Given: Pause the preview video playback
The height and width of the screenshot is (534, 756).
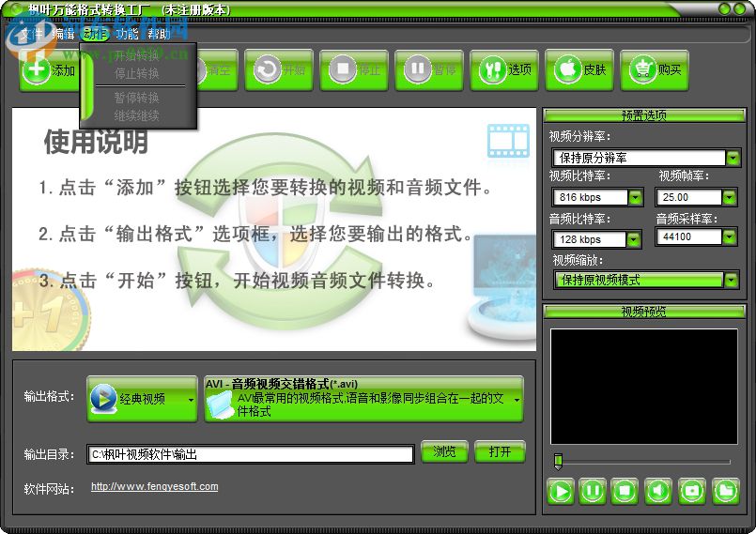Looking at the screenshot, I should tap(593, 492).
